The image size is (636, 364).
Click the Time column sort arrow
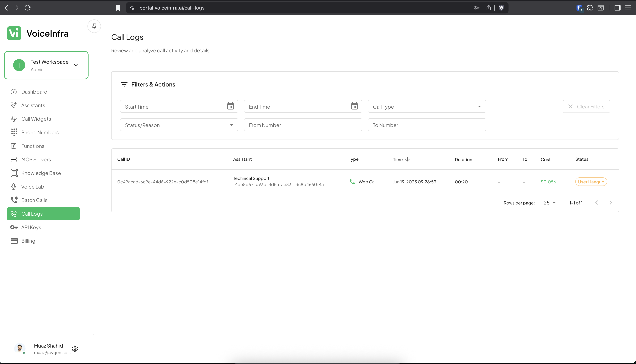pyautogui.click(x=407, y=159)
